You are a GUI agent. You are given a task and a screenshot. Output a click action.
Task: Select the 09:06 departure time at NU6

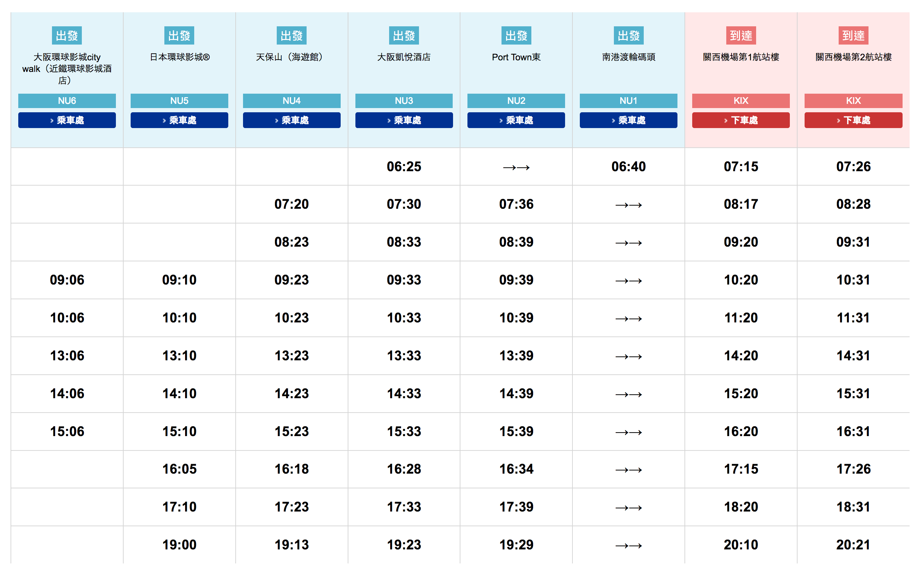[67, 280]
